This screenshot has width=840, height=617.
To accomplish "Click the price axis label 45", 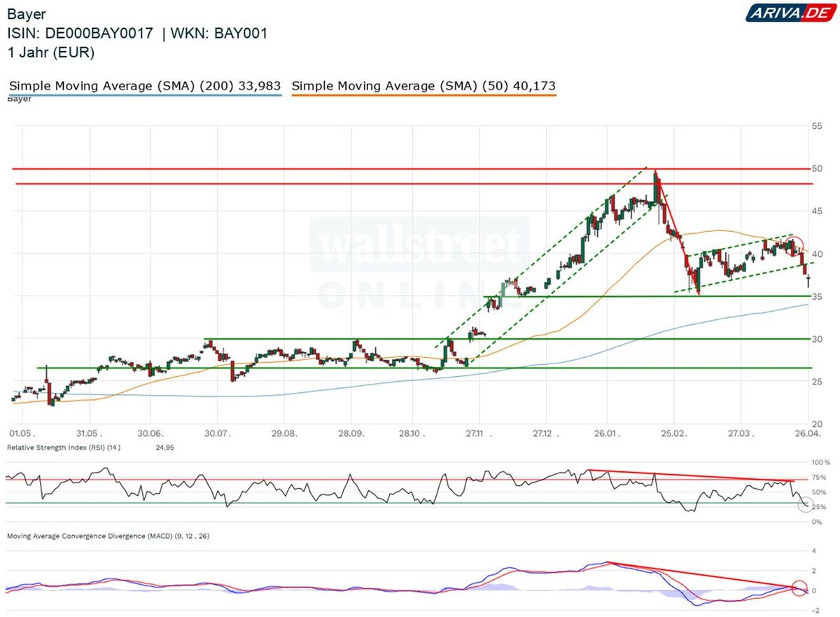I will click(x=816, y=211).
